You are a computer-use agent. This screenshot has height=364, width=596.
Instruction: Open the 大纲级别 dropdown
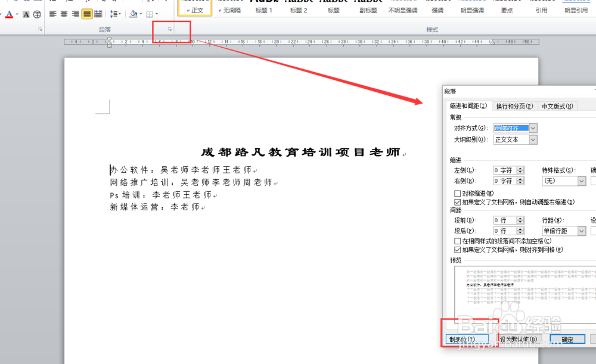tap(532, 139)
